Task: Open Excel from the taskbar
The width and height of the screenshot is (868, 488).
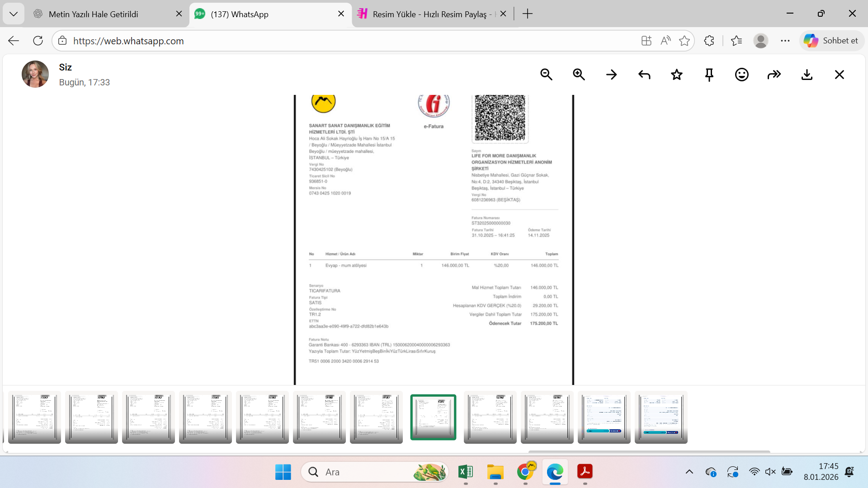Action: 466,472
